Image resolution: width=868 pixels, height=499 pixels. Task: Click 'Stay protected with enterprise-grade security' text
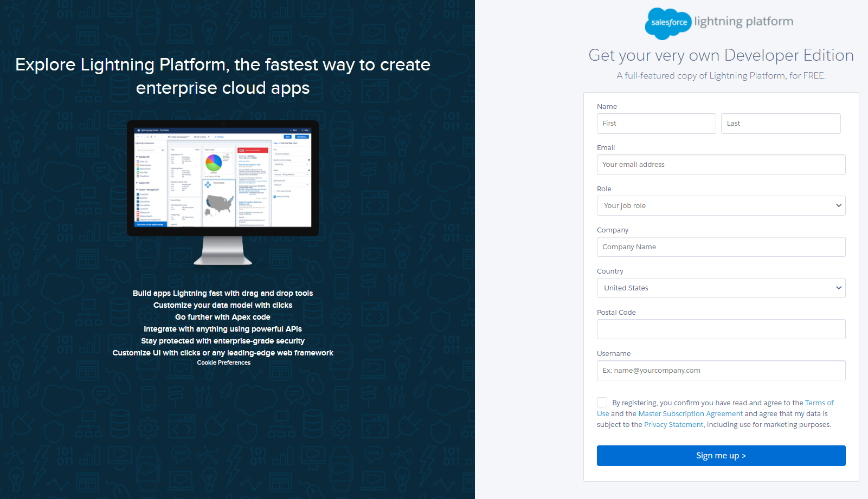coord(223,341)
